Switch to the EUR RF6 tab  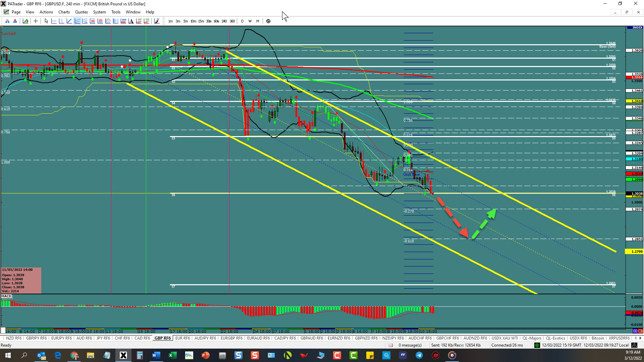point(182,338)
